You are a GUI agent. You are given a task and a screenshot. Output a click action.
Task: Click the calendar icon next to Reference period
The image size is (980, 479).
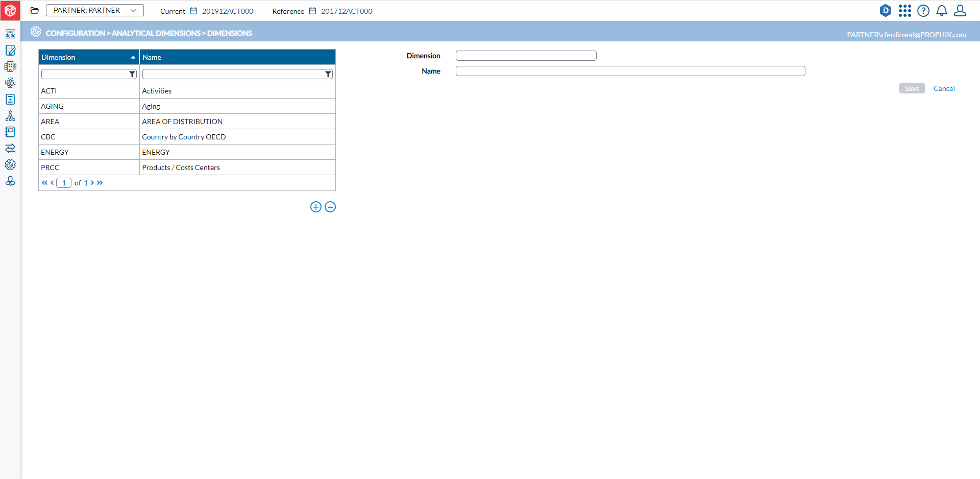[312, 11]
